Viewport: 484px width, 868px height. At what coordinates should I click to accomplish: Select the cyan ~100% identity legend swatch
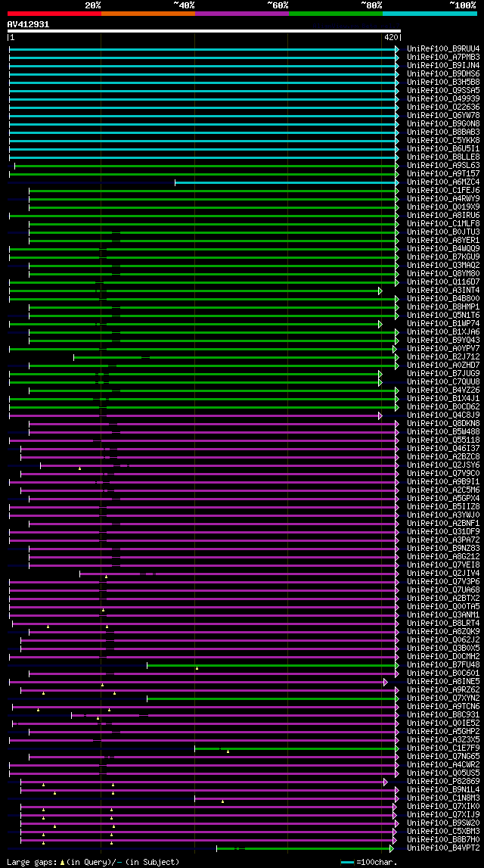(x=430, y=14)
